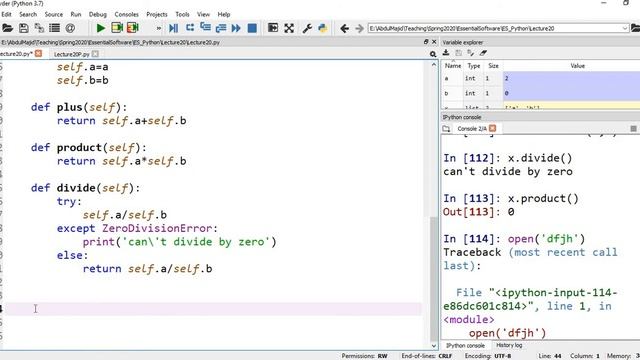Open the PYTHONPATH manager Python icon
Image resolution: width=640 pixels, height=360 pixels.
323,28
